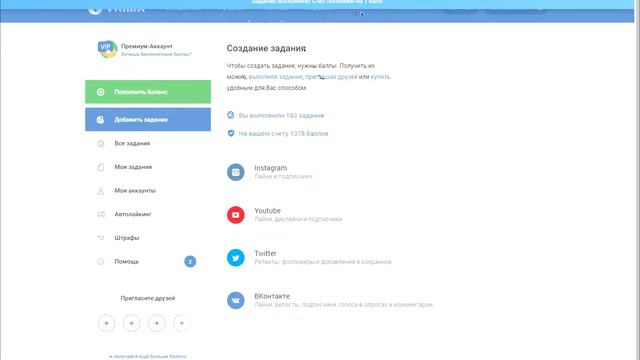This screenshot has height=360, width=640.
Task: Follow the 'купить' link
Action: [380, 77]
